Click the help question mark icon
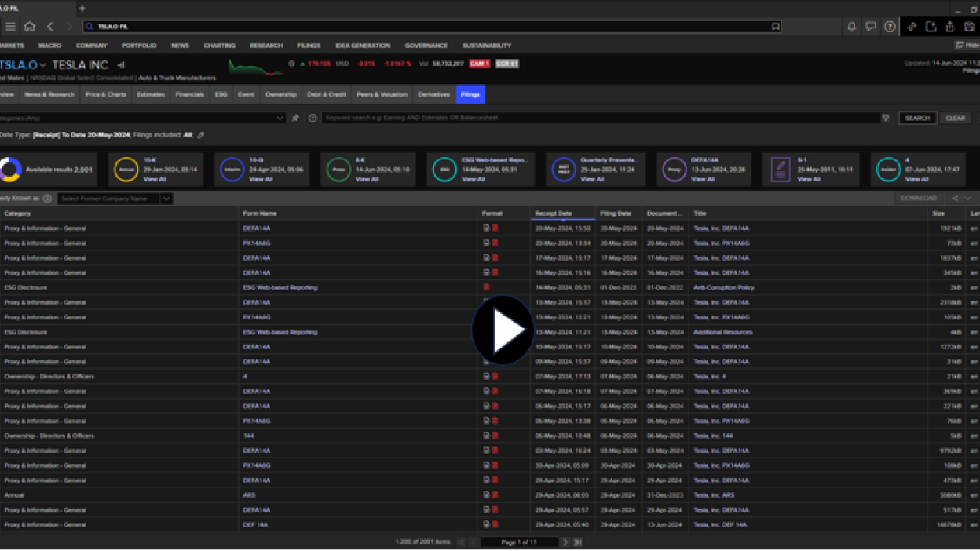Viewport: 980px width, 551px height. 890,27
